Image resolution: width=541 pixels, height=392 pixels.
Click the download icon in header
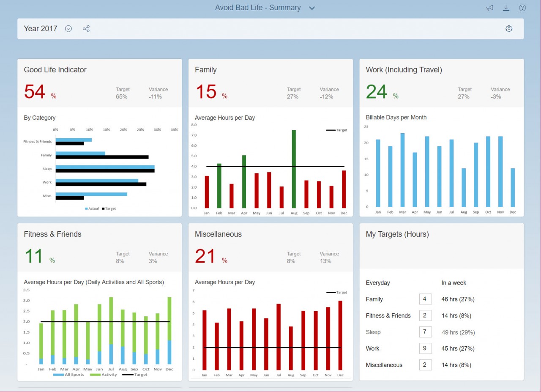(506, 8)
